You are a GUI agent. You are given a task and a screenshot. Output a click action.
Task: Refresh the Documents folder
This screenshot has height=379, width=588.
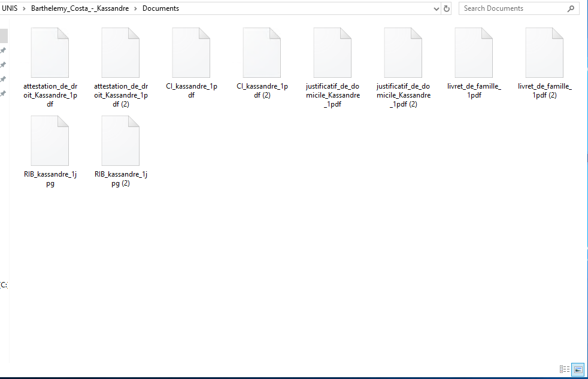(x=447, y=9)
